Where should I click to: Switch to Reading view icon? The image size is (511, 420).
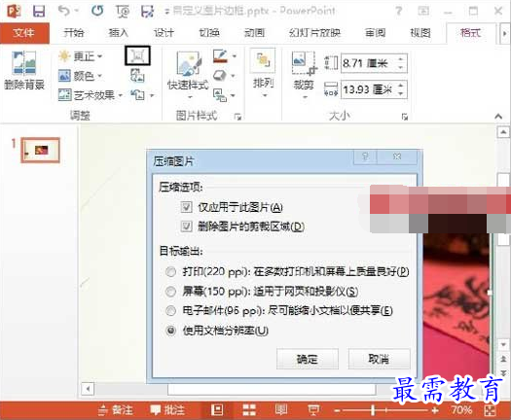[281, 409]
